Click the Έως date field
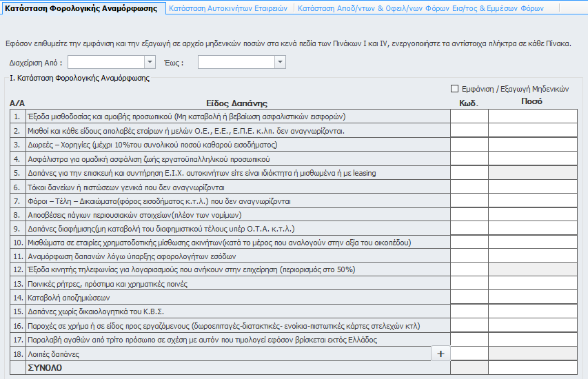The height and width of the screenshot is (379, 588). (236, 62)
